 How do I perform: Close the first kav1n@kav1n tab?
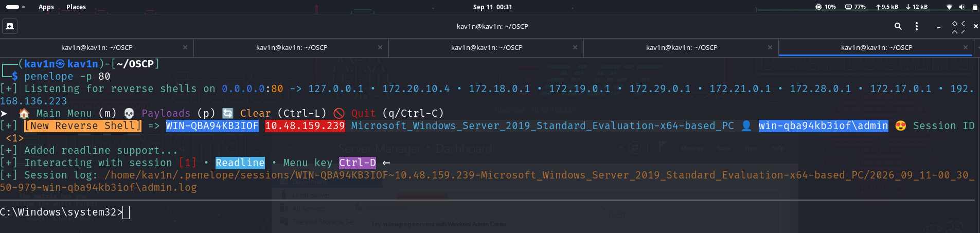coord(185,47)
